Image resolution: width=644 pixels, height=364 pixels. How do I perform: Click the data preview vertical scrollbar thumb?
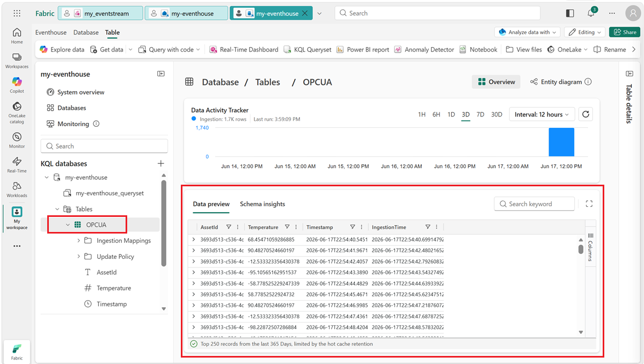point(581,250)
